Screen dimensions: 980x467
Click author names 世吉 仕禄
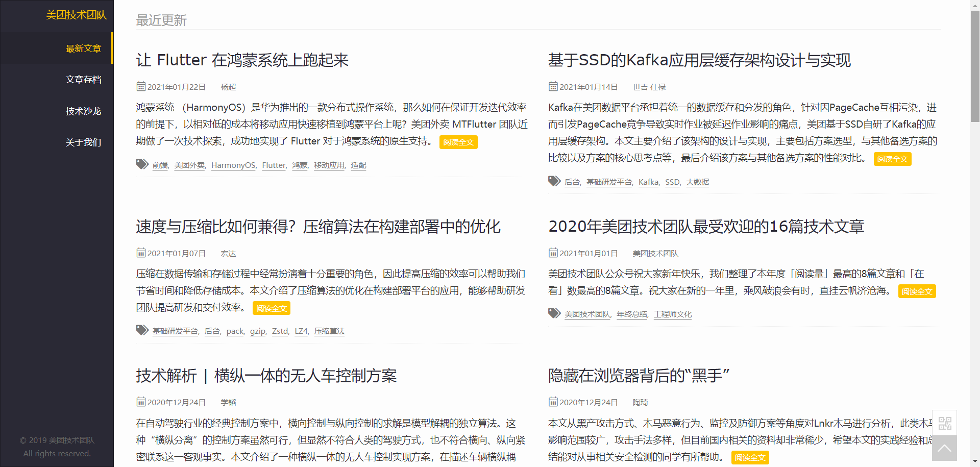649,87
